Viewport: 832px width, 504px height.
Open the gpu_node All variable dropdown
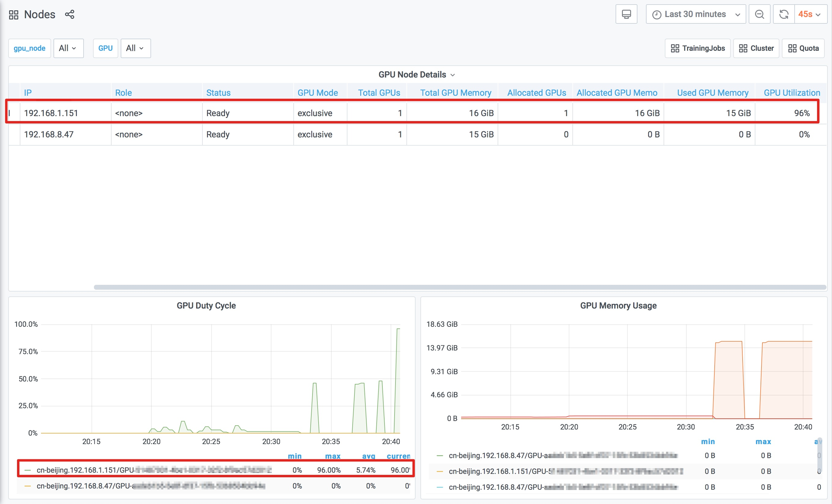[x=68, y=48]
